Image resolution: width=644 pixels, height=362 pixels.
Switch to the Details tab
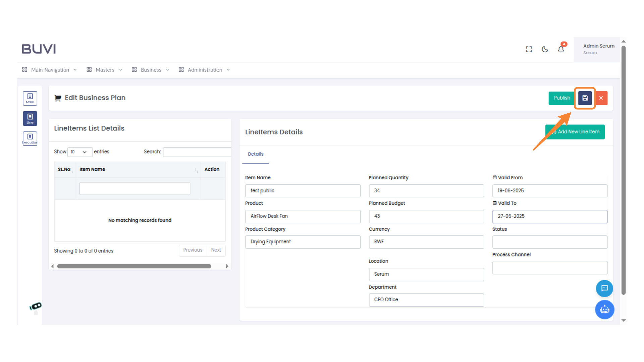256,154
